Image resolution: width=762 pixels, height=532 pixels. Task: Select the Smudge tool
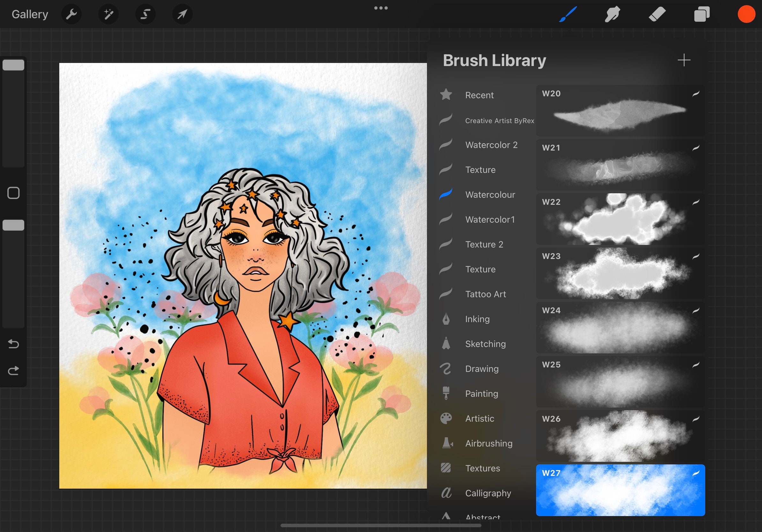(612, 14)
